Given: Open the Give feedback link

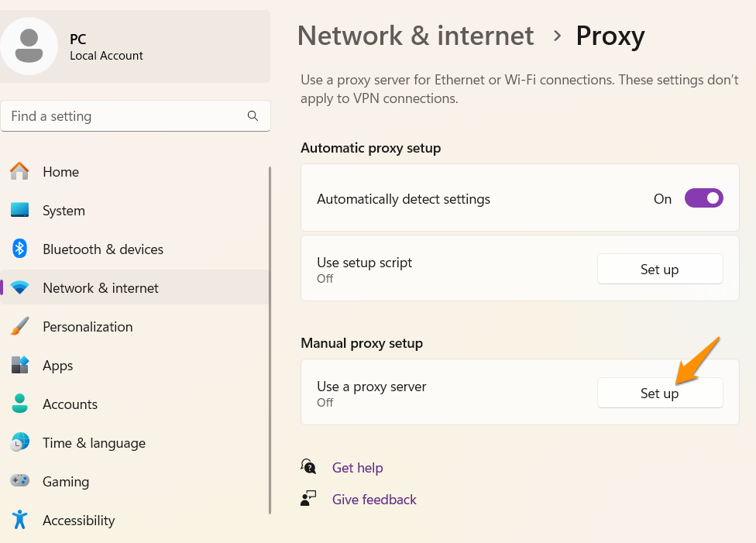Looking at the screenshot, I should coord(374,500).
